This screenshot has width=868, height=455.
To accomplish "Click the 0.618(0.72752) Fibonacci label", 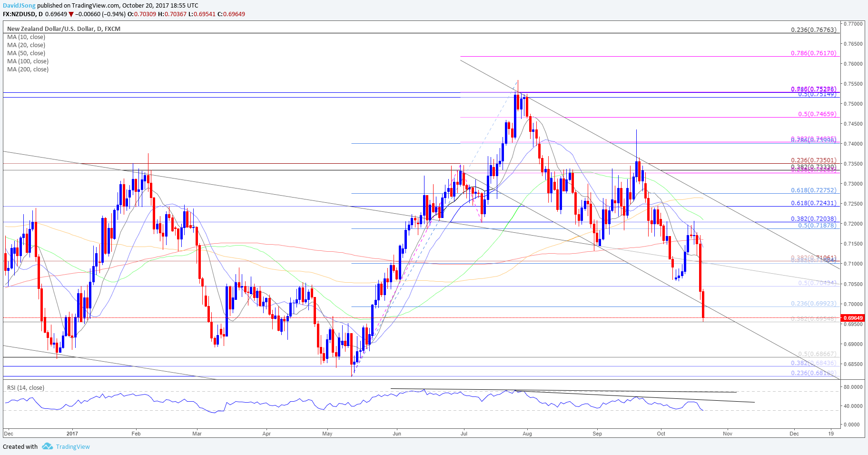I will point(813,190).
